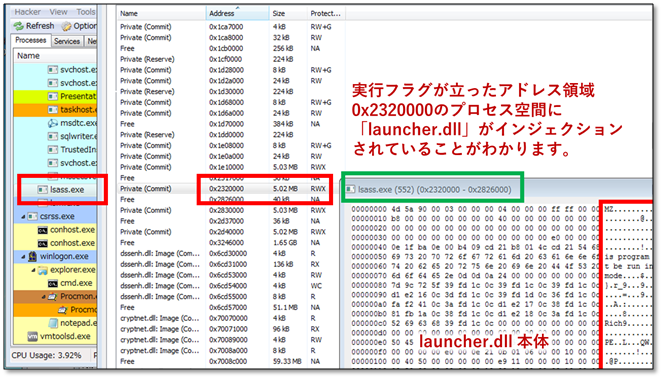The image size is (662, 378).
Task: Open the View menu
Action: pyautogui.click(x=58, y=12)
